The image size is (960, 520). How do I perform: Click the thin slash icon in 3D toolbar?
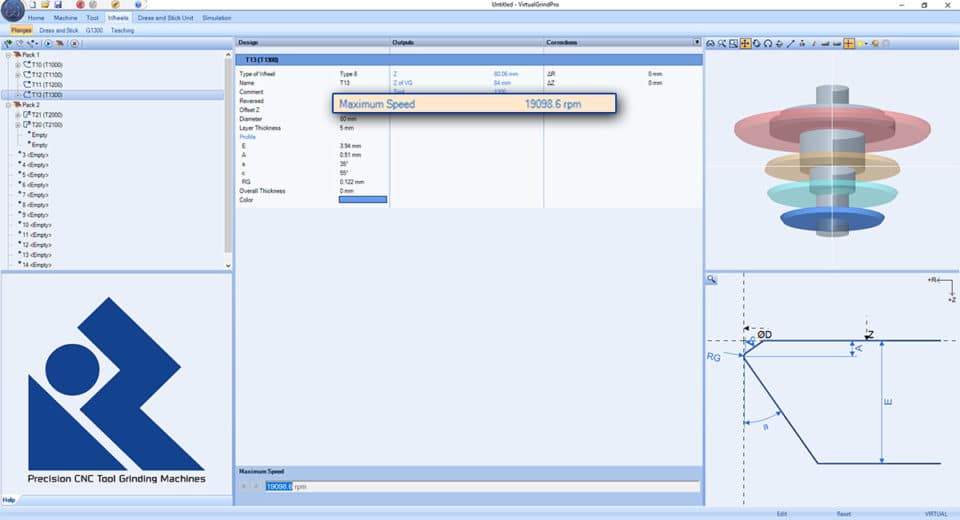[x=814, y=43]
